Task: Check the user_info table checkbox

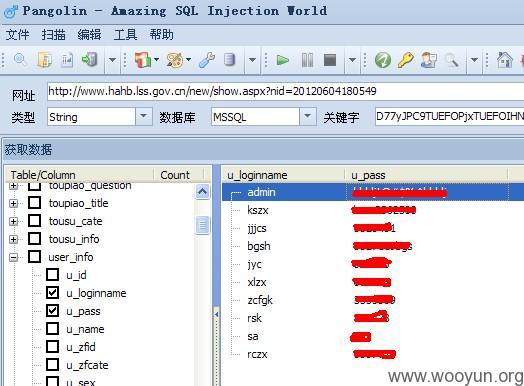Action: (x=35, y=257)
